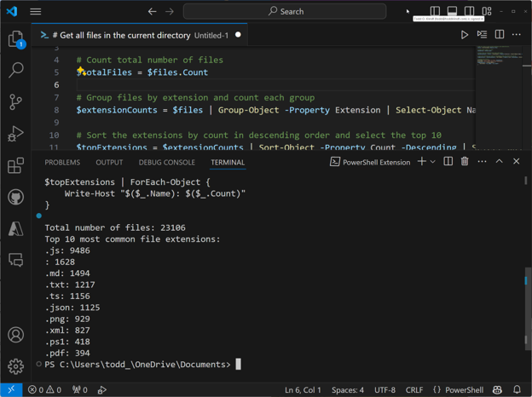Image resolution: width=532 pixels, height=397 pixels.
Task: Click '.pdf: 394' terminal output
Action: point(67,353)
